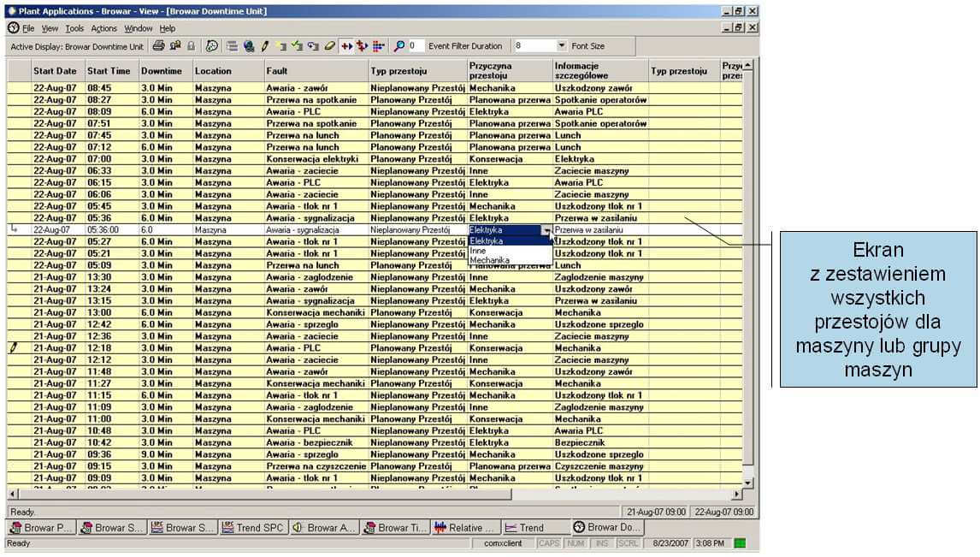Choose Mechanika in the open dropdown list
This screenshot has width=980, height=557.
coord(510,260)
